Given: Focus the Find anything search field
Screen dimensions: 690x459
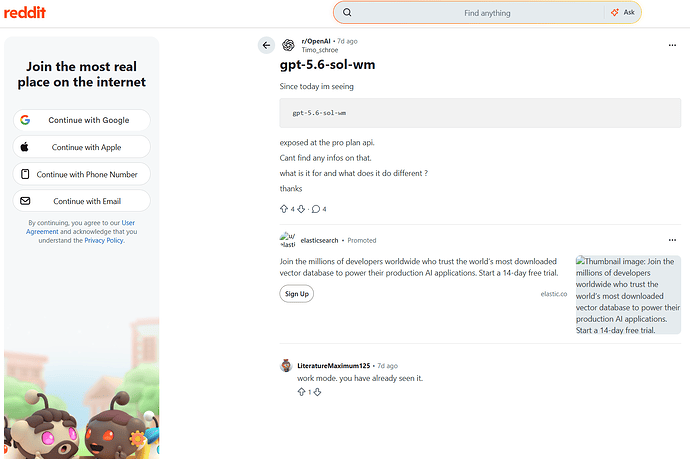Looking at the screenshot, I should (487, 13).
